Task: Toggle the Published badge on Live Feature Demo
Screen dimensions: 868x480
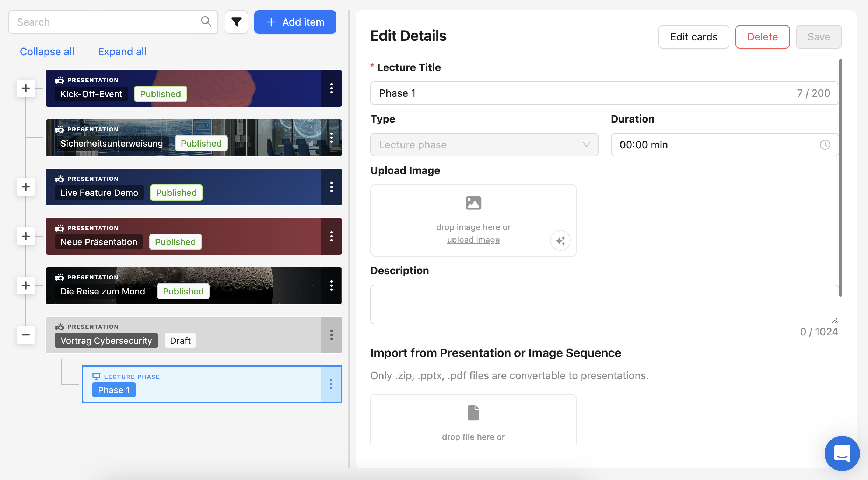Action: click(x=176, y=191)
